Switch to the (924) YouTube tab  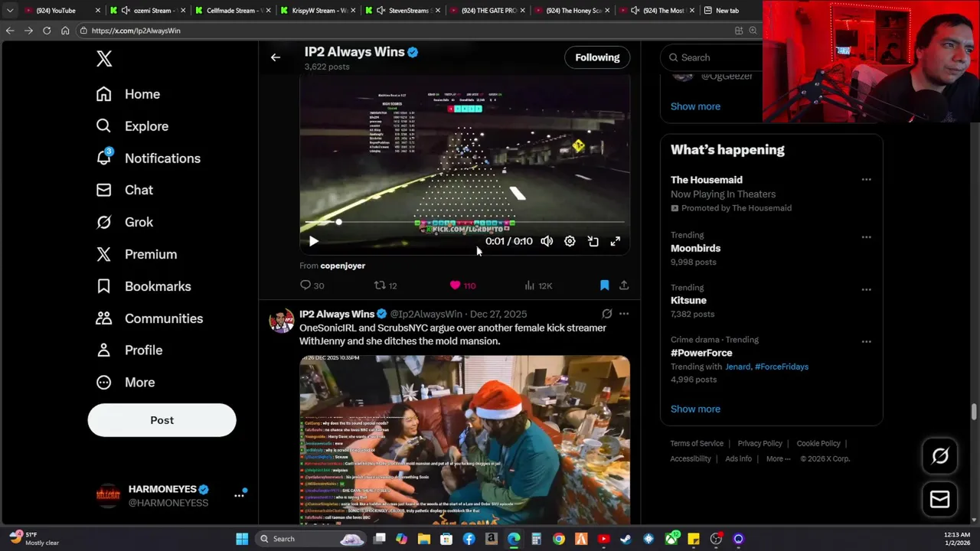(x=61, y=10)
